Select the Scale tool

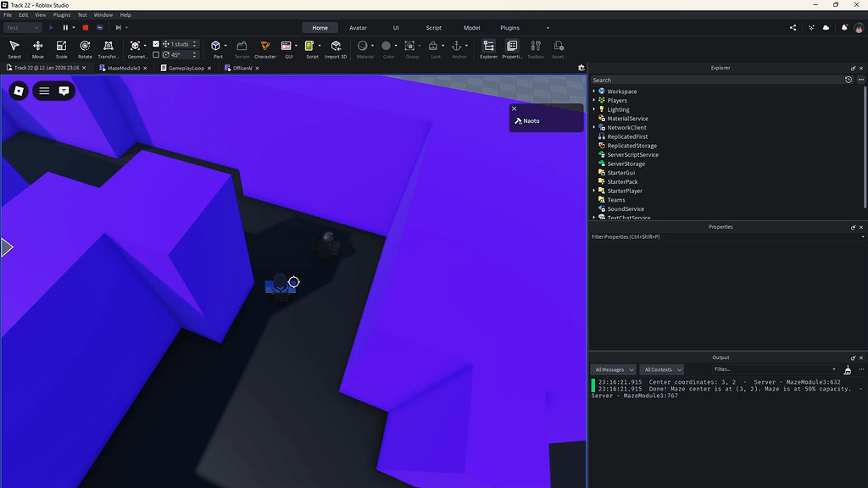(x=61, y=47)
